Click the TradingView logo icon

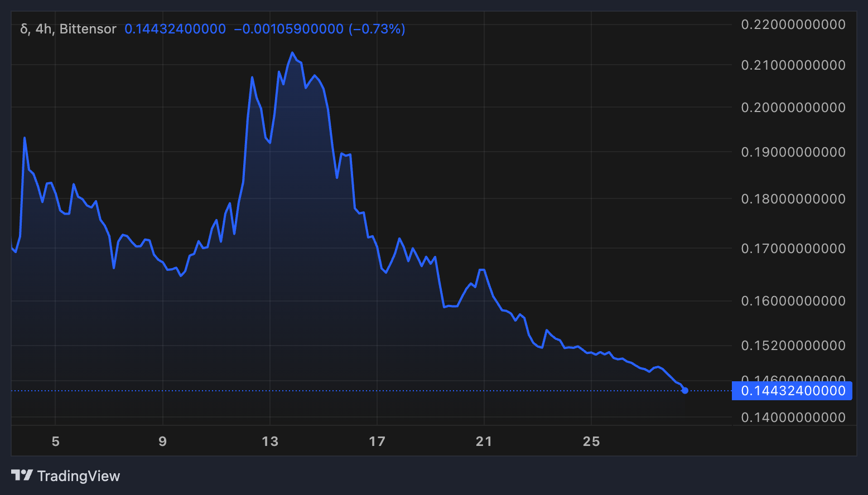(x=23, y=475)
